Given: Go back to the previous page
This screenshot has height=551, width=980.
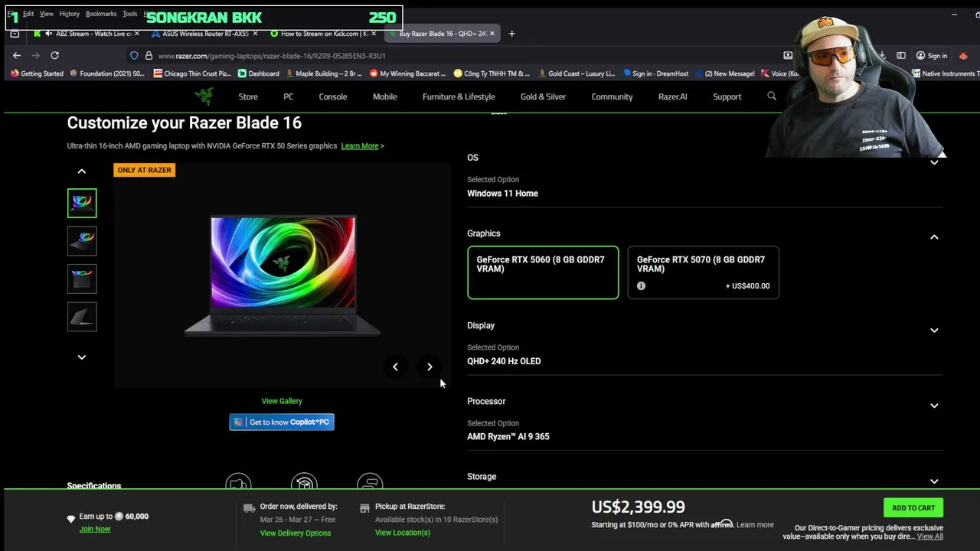Looking at the screenshot, I should [x=17, y=55].
